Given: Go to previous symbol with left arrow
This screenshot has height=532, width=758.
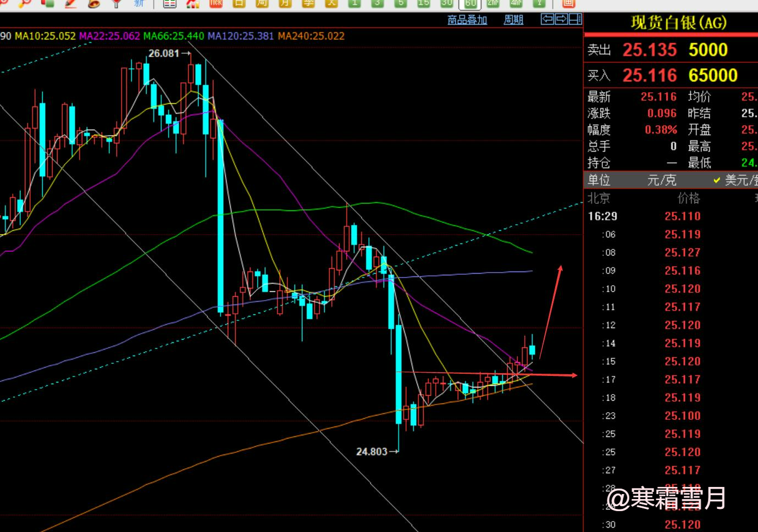Looking at the screenshot, I should point(547,19).
